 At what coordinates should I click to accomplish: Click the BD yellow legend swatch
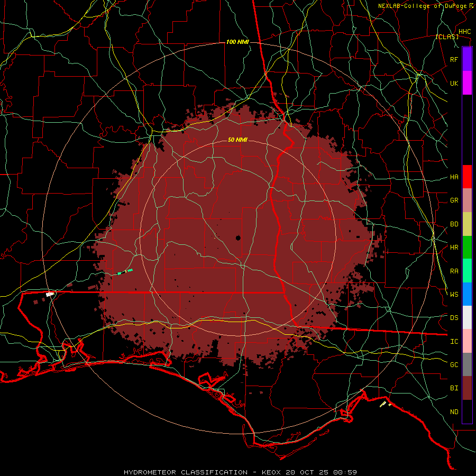pyautogui.click(x=467, y=224)
